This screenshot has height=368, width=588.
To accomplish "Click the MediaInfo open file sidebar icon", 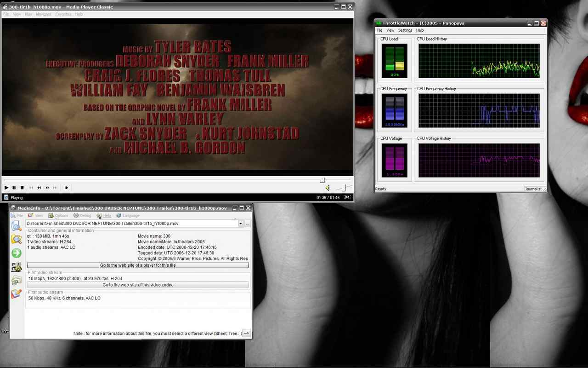I will 16,225.
